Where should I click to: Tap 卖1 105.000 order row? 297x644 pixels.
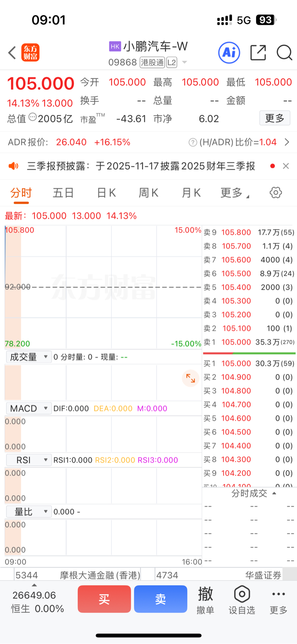pos(249,342)
